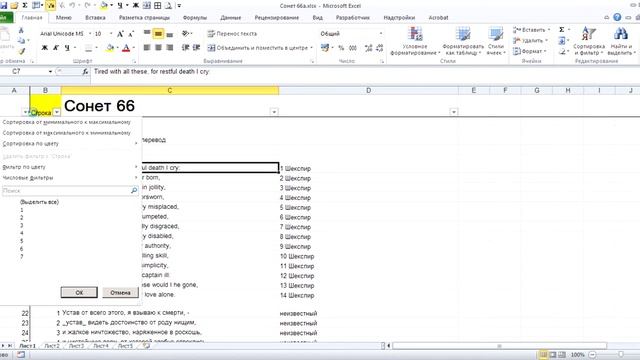Switch to the Формулы ribbon tab
The width and height of the screenshot is (640, 360).
(x=195, y=18)
